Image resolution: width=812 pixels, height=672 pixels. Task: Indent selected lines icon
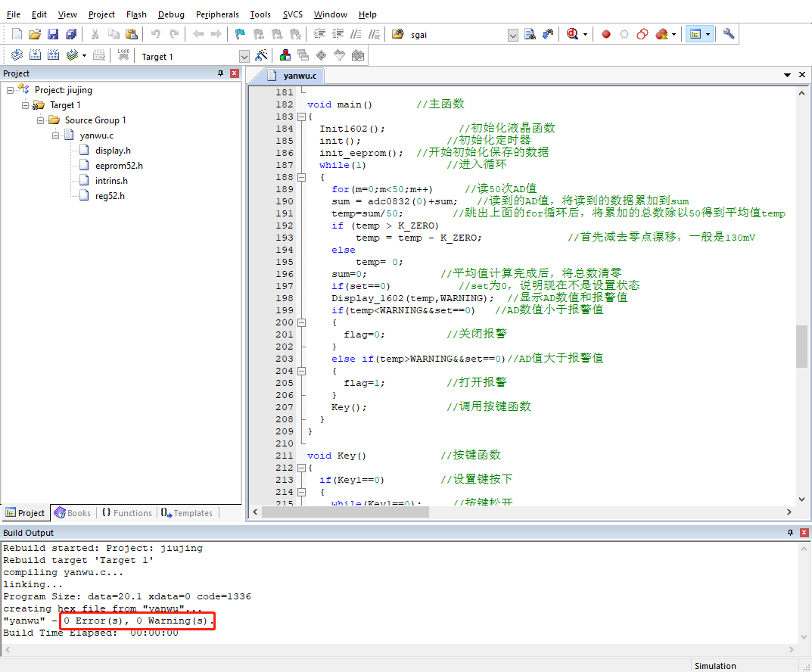coord(319,35)
